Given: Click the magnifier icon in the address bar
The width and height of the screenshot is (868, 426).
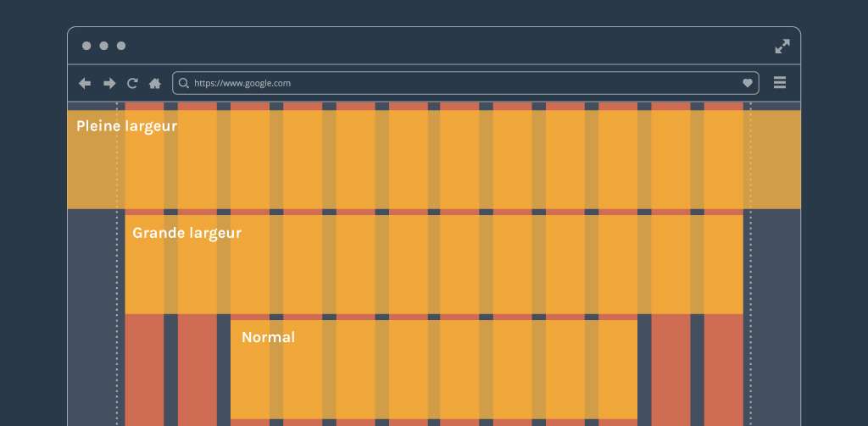Looking at the screenshot, I should (x=184, y=83).
